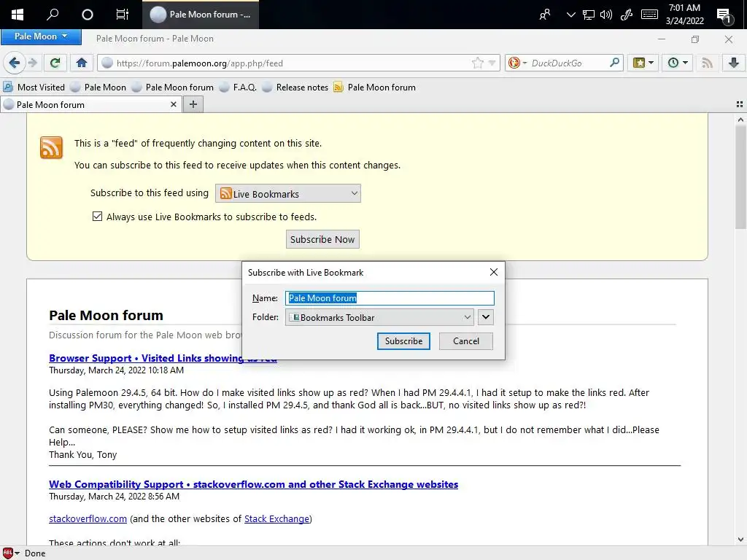Open Cortana from the taskbar
Viewport: 747px width, 560px height.
88,15
